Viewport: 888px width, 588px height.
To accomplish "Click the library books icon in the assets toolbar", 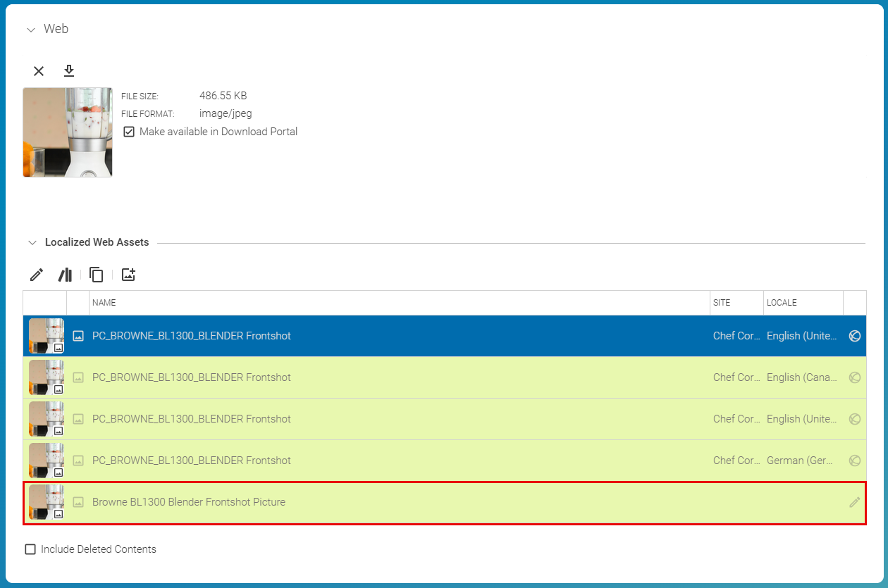I will [66, 275].
